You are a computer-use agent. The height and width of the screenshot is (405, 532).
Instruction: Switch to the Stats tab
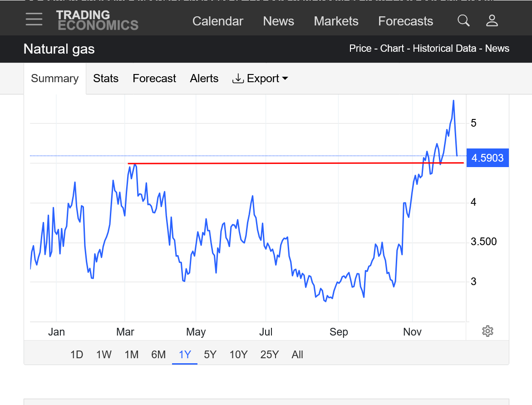pyautogui.click(x=106, y=79)
